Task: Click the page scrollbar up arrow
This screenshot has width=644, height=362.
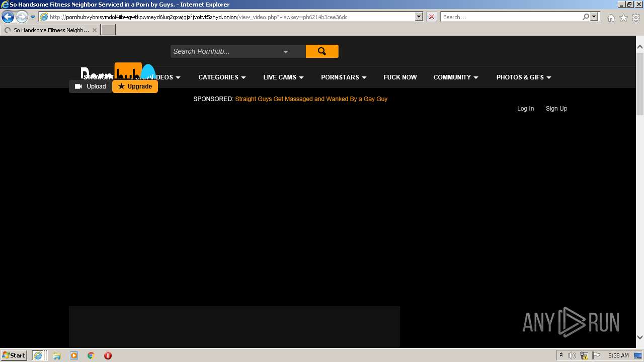Action: coord(640,47)
